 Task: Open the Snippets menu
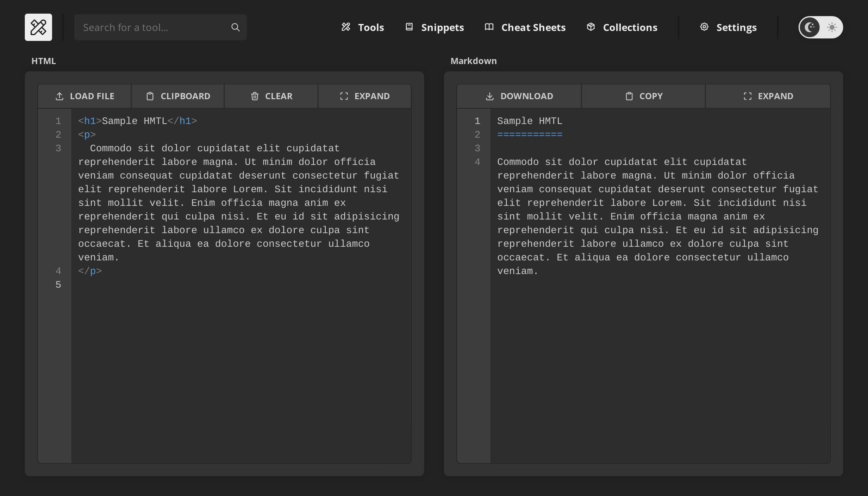tap(434, 27)
